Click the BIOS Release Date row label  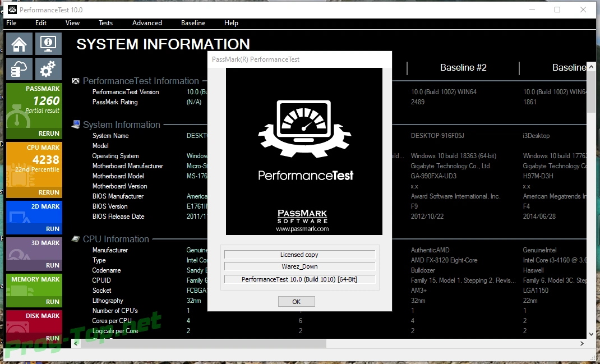coord(118,216)
